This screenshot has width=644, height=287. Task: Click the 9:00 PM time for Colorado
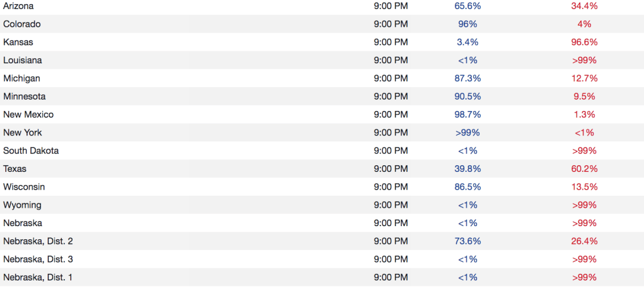(391, 24)
